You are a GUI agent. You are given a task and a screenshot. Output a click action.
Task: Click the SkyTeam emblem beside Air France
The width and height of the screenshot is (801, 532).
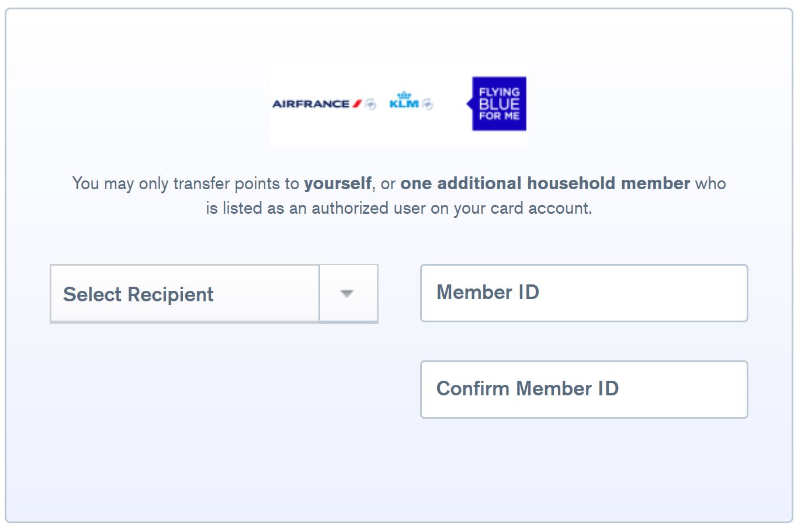click(x=370, y=105)
